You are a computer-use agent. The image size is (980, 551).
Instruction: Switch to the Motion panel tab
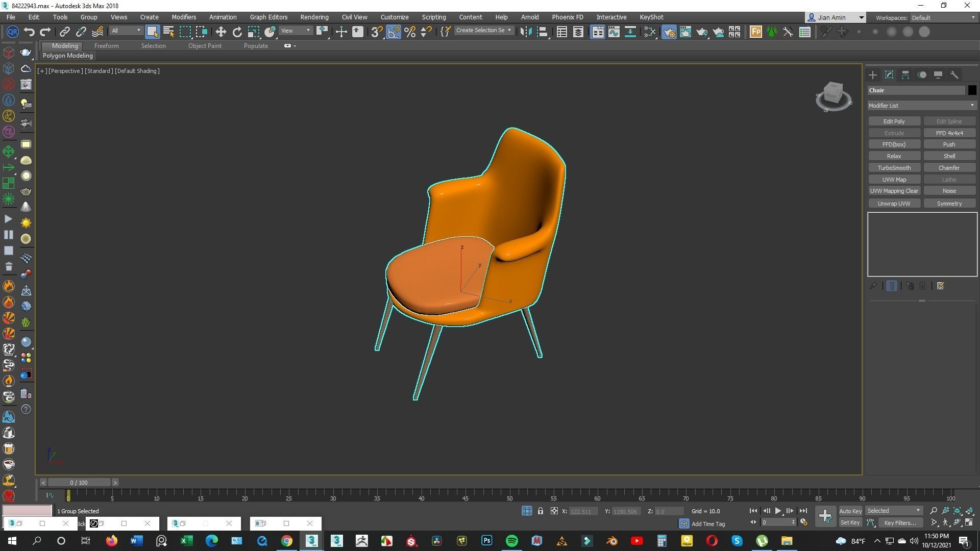pyautogui.click(x=922, y=75)
